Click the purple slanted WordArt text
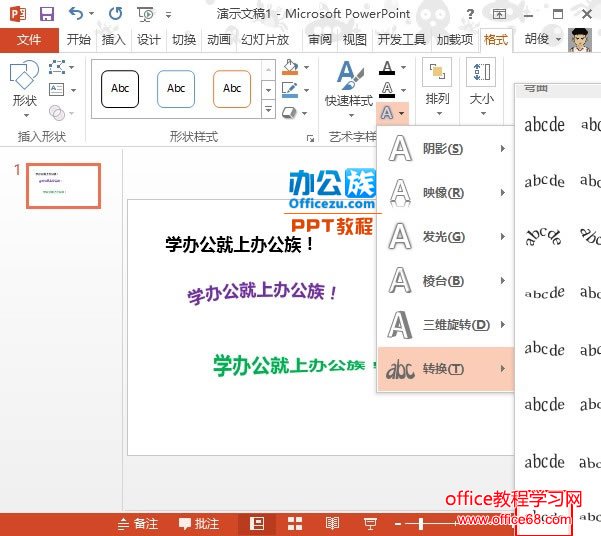This screenshot has width=601, height=536. (262, 292)
